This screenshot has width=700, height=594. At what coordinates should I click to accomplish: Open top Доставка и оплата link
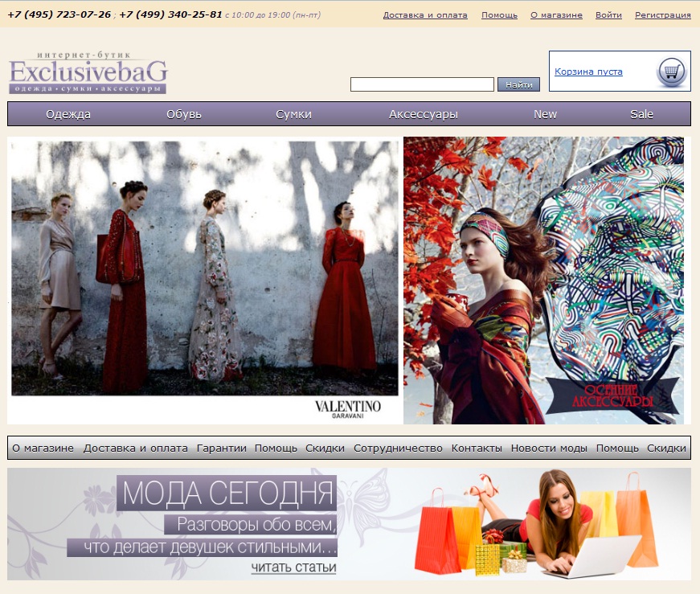(425, 14)
